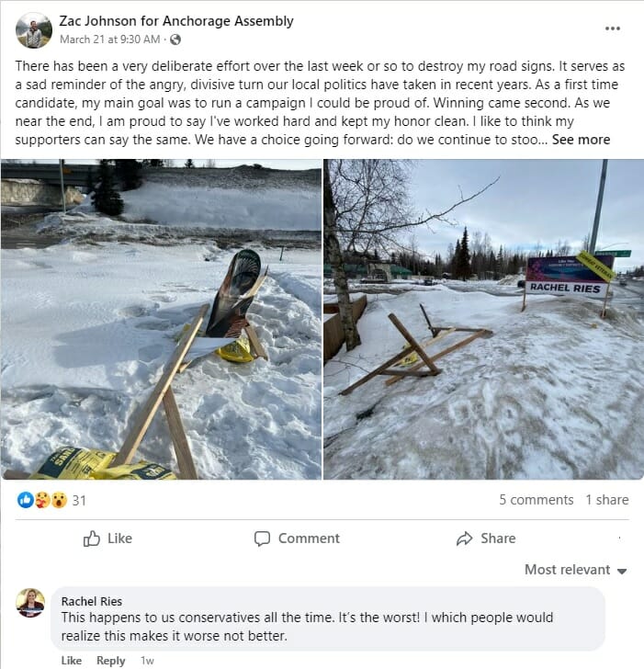
Task: Click the globe public audience icon
Action: click(175, 40)
